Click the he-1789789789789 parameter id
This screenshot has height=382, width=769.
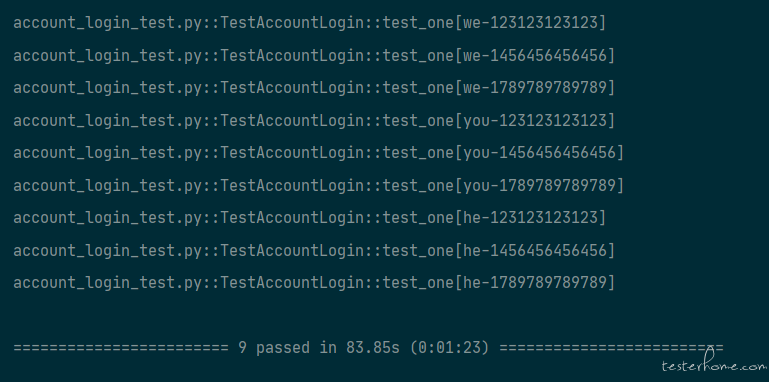(x=534, y=283)
